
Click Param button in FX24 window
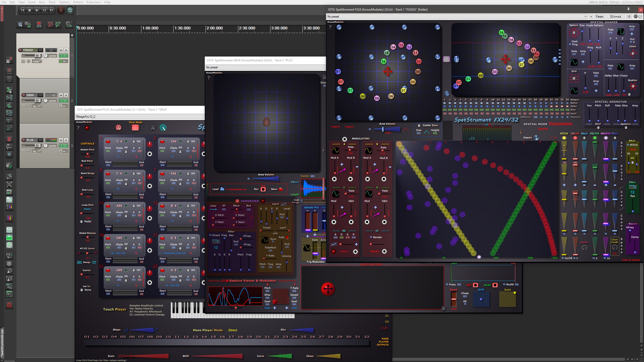pos(599,17)
